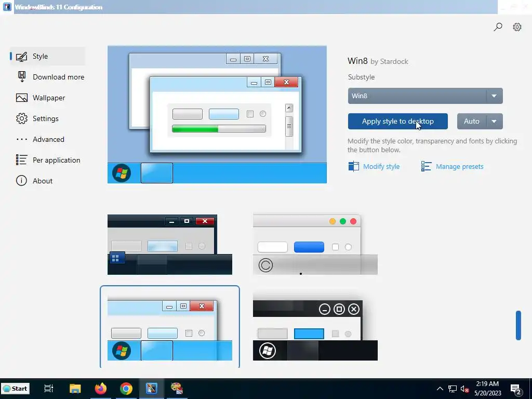The image size is (532, 399).
Task: Click the Download more sidebar icon
Action: point(22,77)
